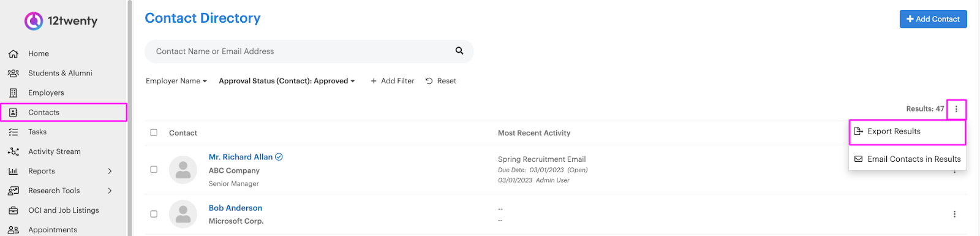
Task: Click the Most Recent Activity column header
Action: [x=534, y=133]
